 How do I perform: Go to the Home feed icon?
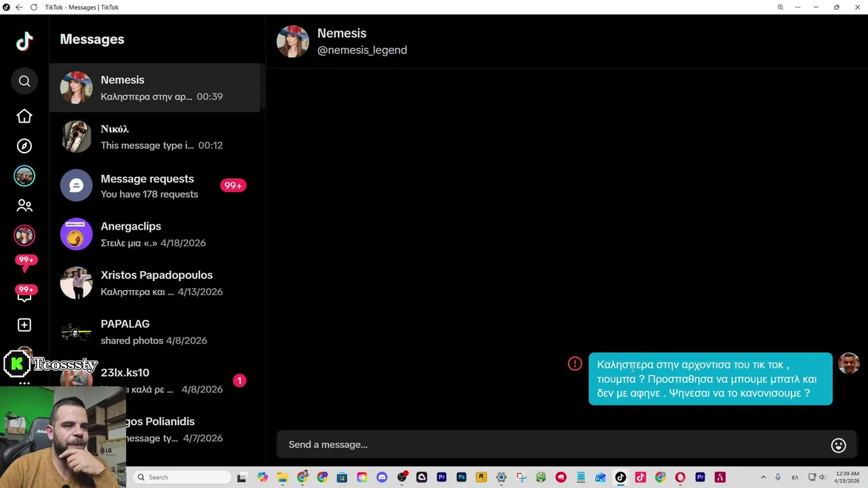[24, 117]
